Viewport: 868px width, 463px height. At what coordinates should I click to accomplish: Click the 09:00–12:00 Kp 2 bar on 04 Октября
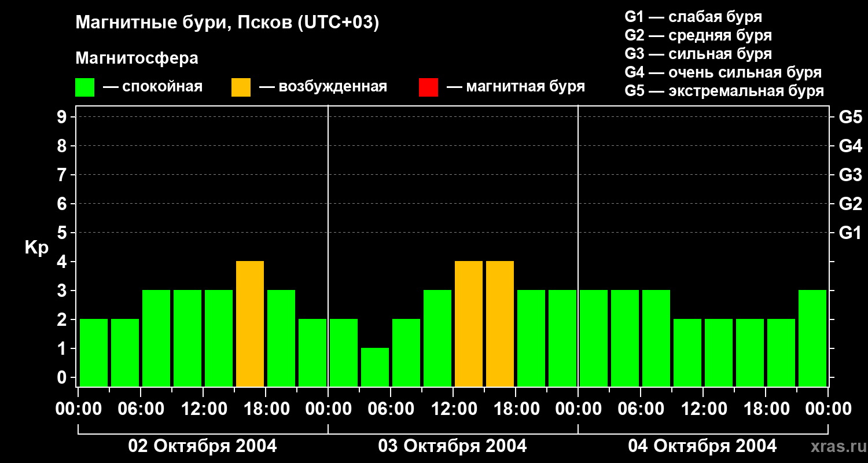pos(687,352)
